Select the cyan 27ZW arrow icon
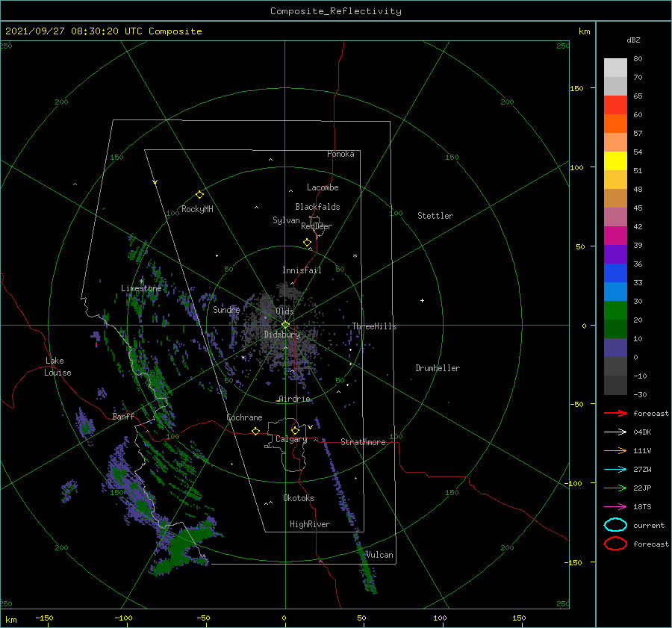Viewport: 672px width, 628px height. point(615,470)
